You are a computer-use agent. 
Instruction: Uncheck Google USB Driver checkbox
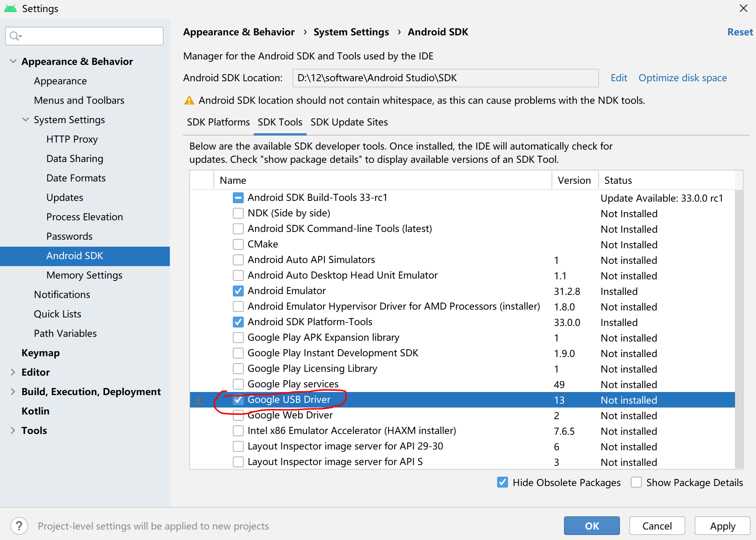pos(238,400)
